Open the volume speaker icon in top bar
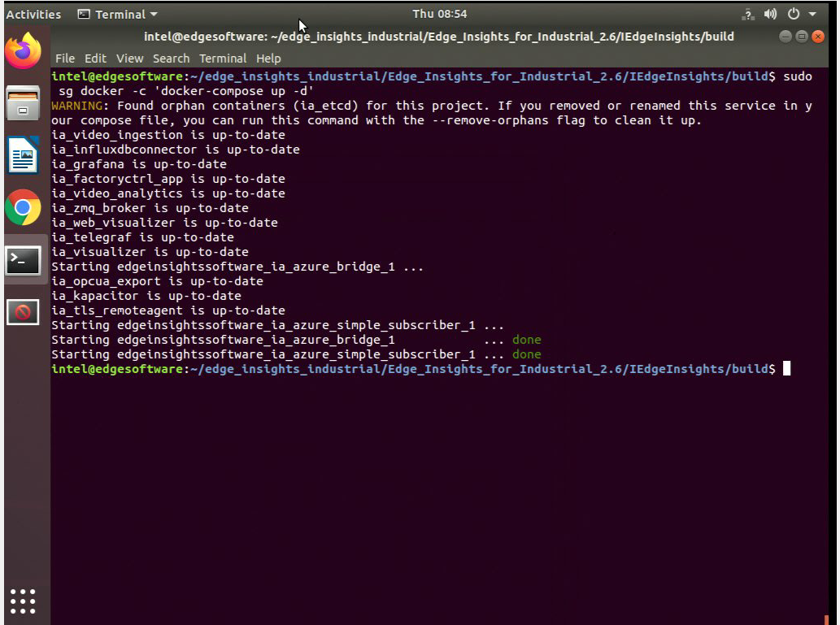 (x=770, y=14)
